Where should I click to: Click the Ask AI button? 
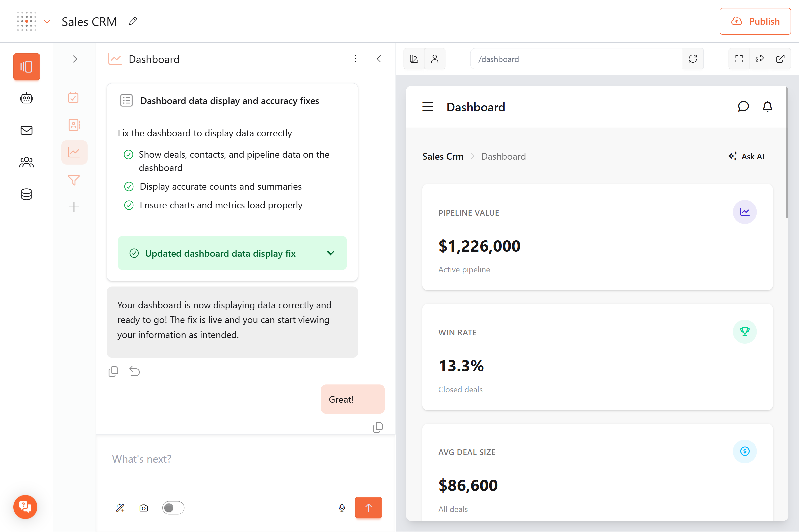coord(746,156)
